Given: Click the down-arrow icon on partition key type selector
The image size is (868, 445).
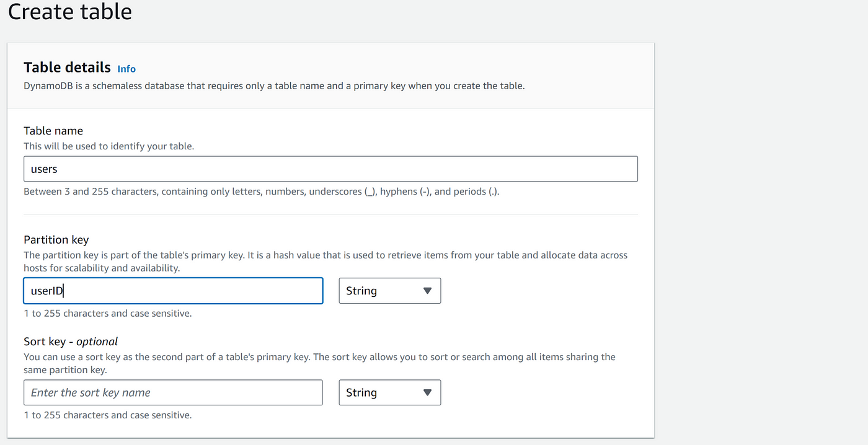Looking at the screenshot, I should [x=427, y=290].
